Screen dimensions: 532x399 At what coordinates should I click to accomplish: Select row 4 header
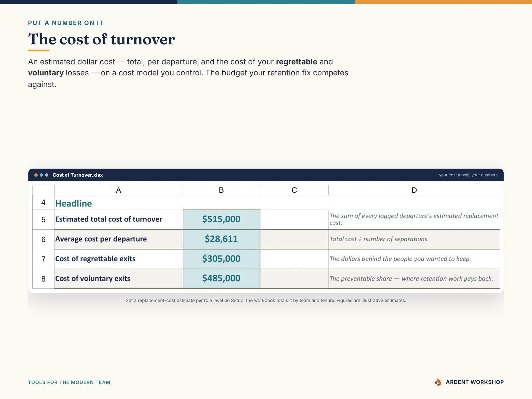click(x=43, y=202)
